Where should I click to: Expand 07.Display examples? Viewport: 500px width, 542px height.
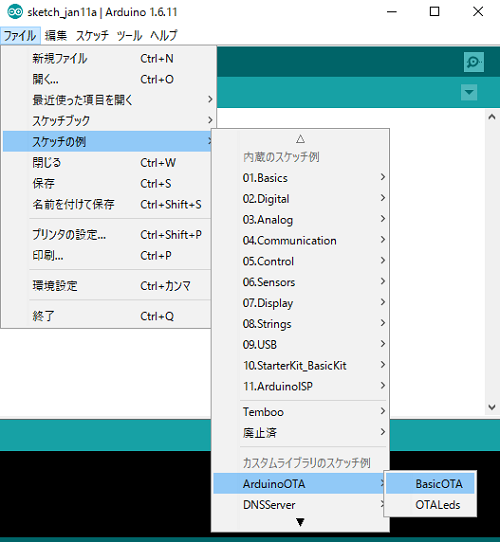point(300,303)
